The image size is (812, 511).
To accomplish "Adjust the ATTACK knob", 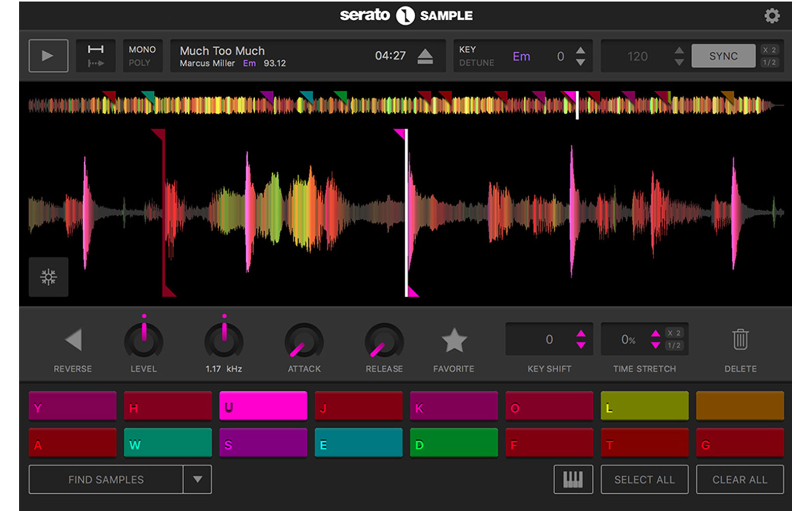I will pyautogui.click(x=304, y=342).
